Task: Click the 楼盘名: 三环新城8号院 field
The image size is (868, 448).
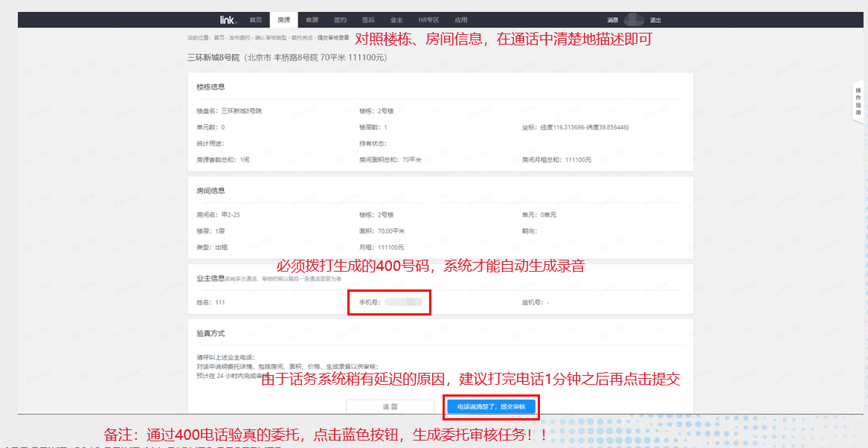Action: (229, 111)
